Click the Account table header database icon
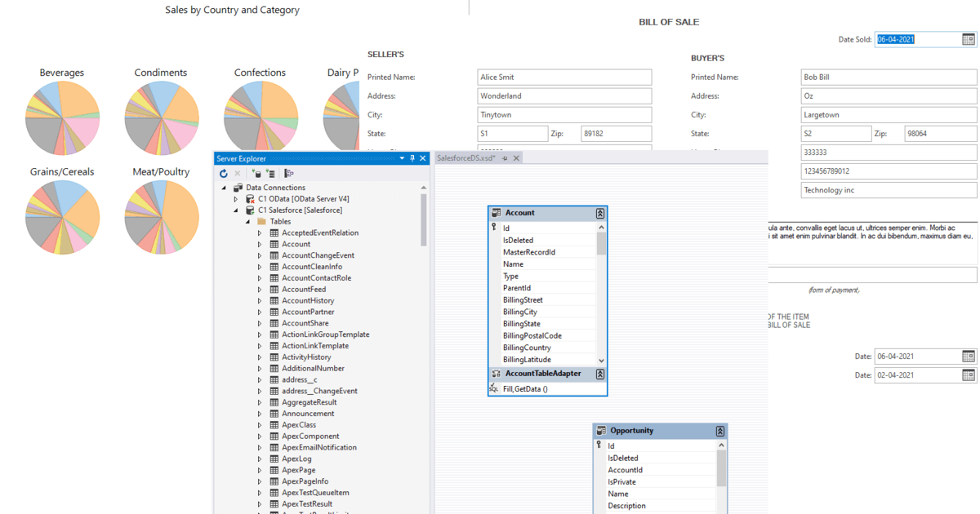 [x=496, y=213]
